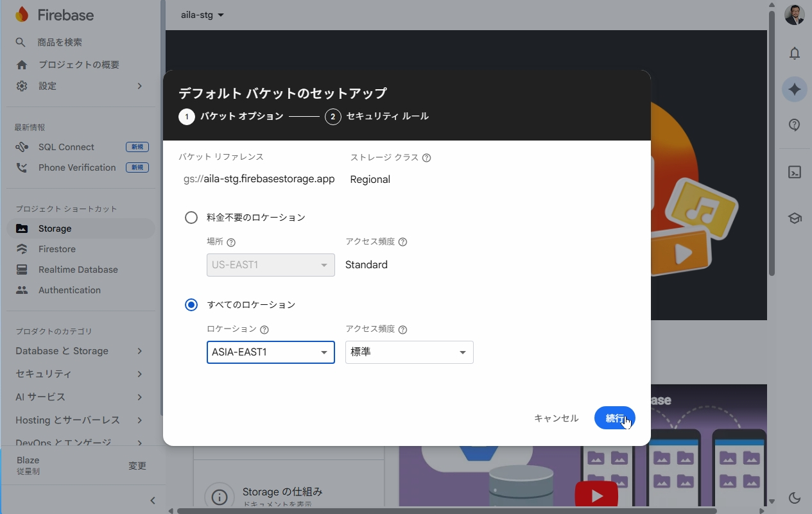Expand the Hosting とサーバーレス category

(80, 420)
